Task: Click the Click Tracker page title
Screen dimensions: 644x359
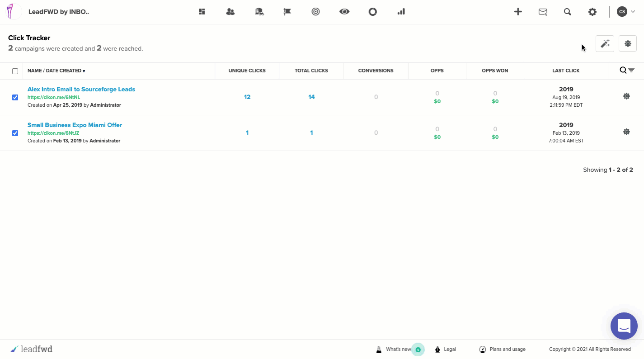Action: [29, 38]
